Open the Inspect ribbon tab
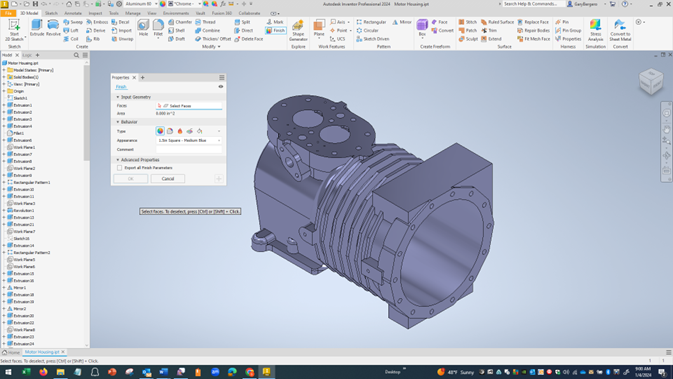The height and width of the screenshot is (379, 673). 95,13
